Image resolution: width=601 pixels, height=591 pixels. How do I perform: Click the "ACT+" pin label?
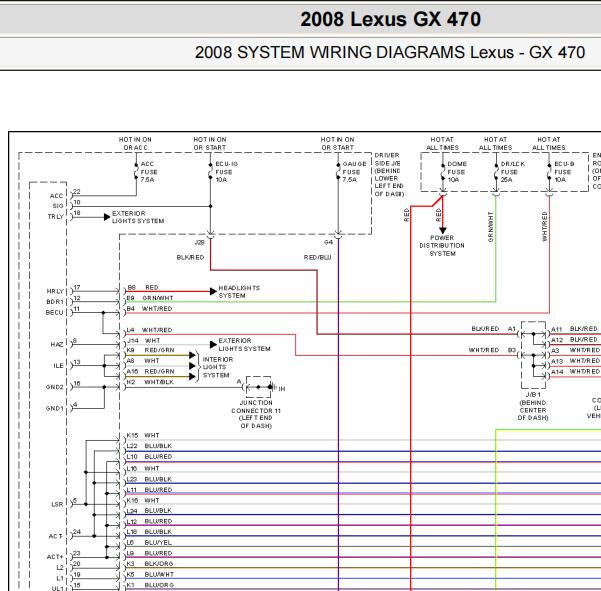click(x=55, y=557)
